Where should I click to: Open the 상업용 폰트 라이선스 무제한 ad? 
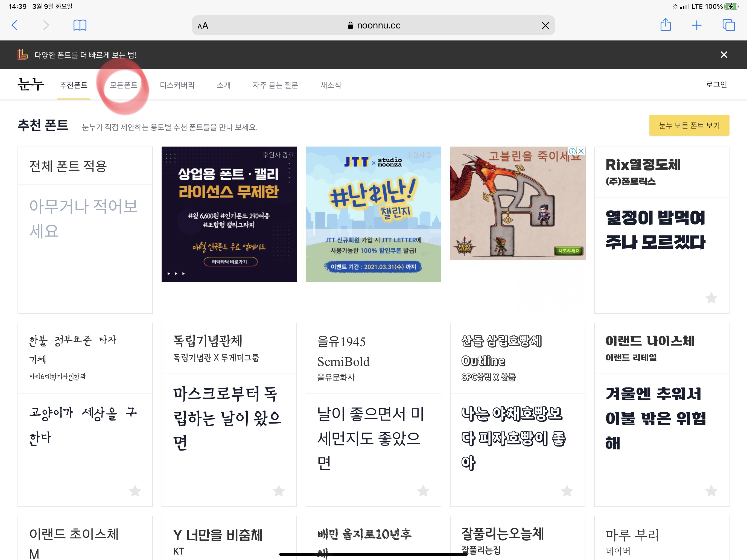[229, 214]
